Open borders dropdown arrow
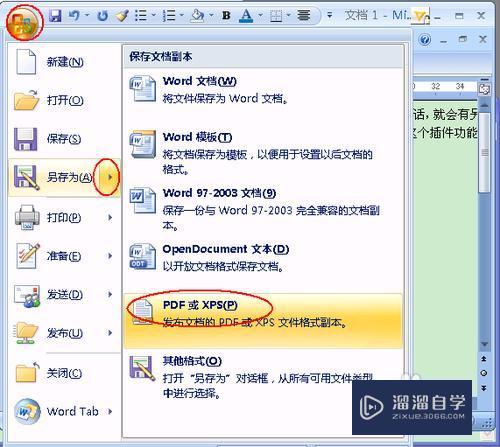The image size is (500, 447). tap(289, 15)
